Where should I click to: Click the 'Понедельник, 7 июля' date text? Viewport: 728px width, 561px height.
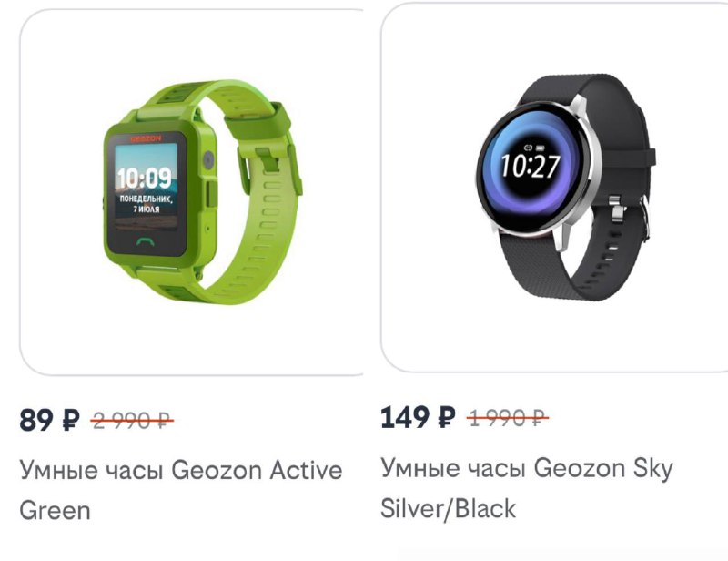(x=146, y=204)
